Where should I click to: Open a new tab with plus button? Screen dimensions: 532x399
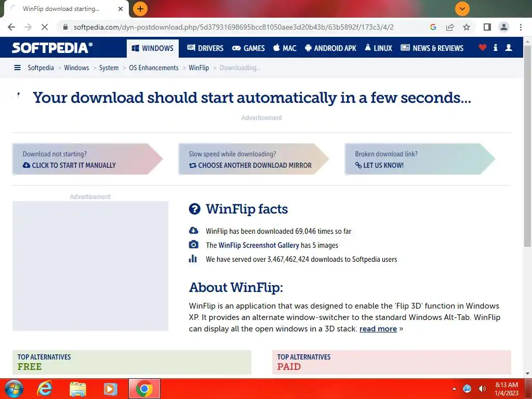140,9
